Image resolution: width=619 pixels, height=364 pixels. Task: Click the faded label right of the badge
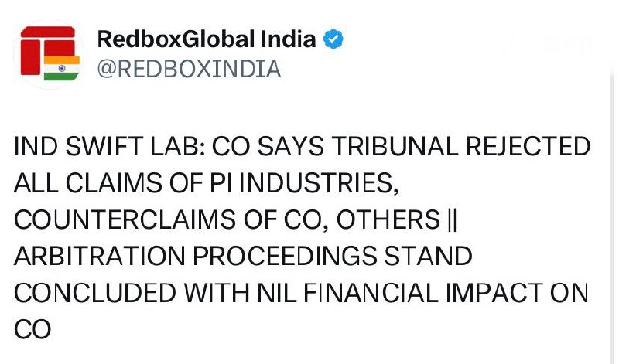click(x=547, y=45)
